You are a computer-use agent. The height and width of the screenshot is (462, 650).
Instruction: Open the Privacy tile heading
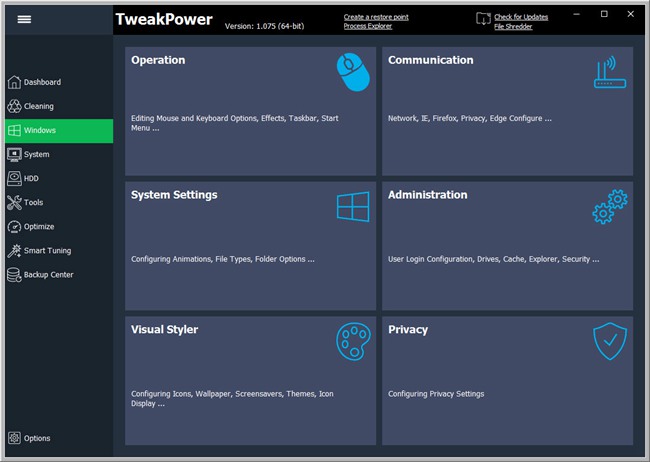coord(408,330)
